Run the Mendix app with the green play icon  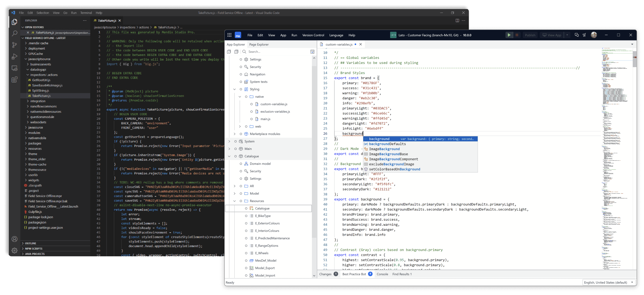(x=509, y=35)
